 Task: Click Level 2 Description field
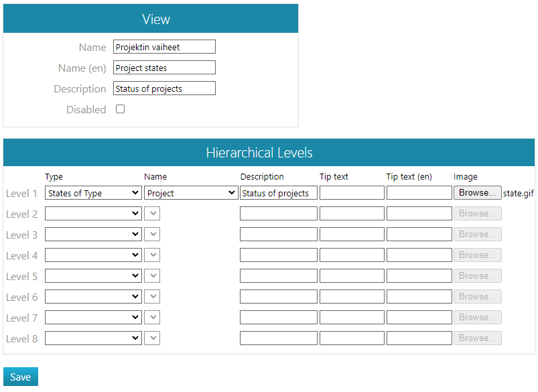[x=278, y=214]
